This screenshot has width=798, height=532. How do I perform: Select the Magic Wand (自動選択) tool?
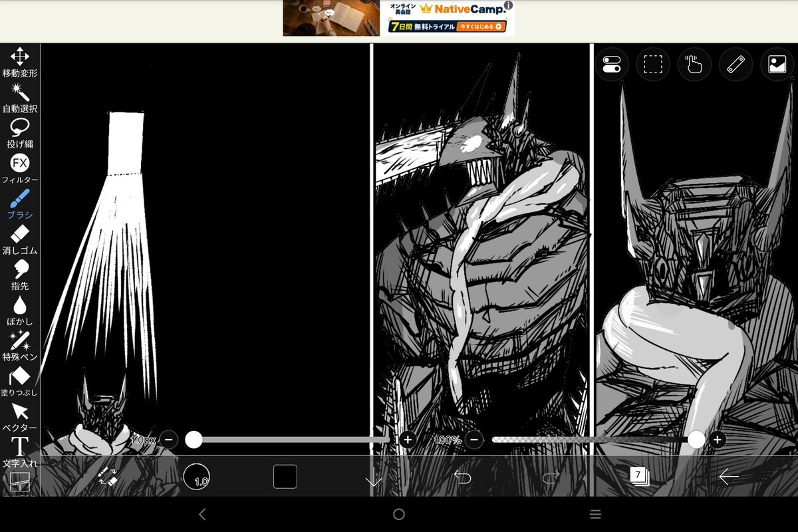click(20, 98)
